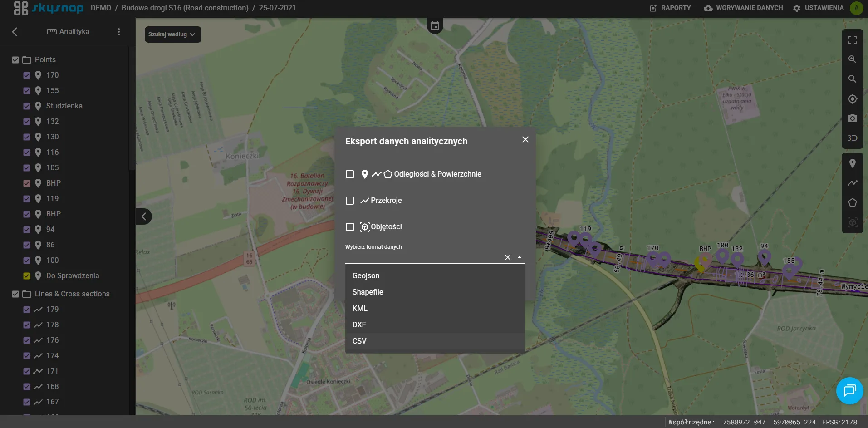The height and width of the screenshot is (428, 868).
Task: Open the chat support bubble
Action: [849, 390]
